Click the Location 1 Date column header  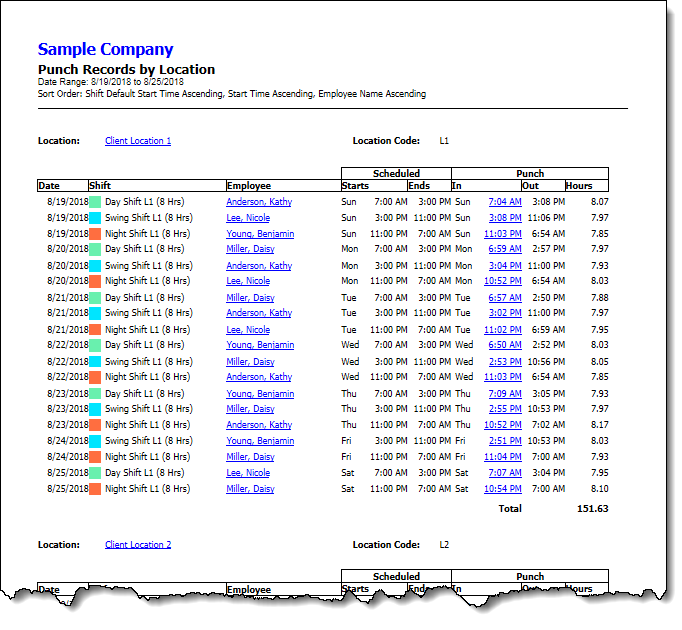click(63, 185)
